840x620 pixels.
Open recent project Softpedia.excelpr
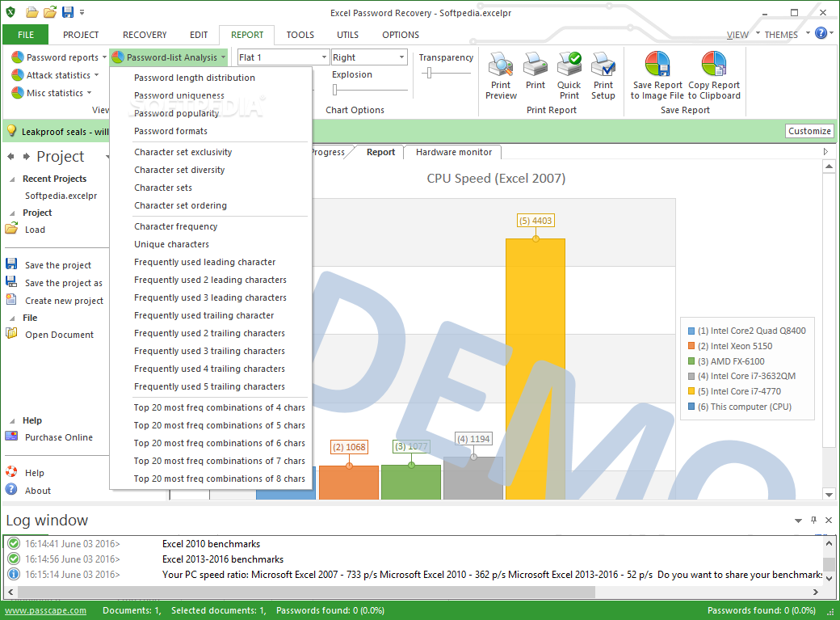click(x=61, y=196)
